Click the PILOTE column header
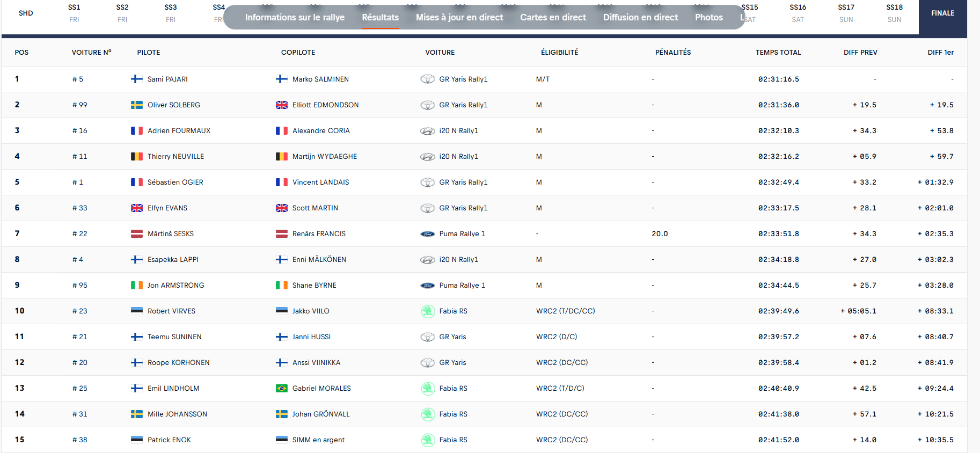980x453 pixels. [149, 52]
